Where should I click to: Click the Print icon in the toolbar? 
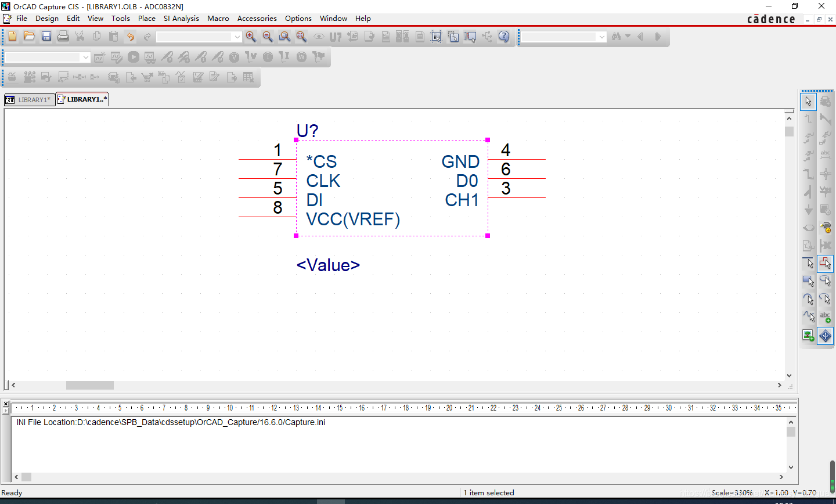pyautogui.click(x=63, y=37)
